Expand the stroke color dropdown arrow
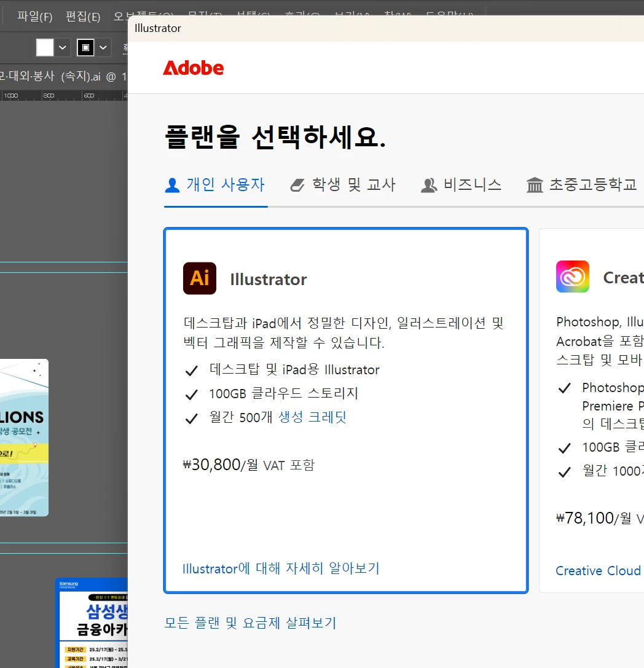Screen dimensions: 644x668 (x=103, y=47)
